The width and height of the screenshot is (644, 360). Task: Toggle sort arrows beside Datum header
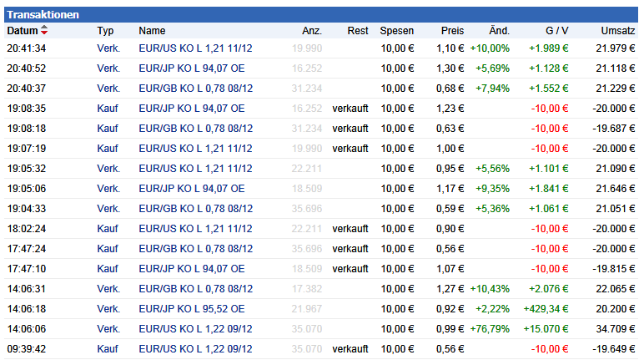click(x=44, y=30)
